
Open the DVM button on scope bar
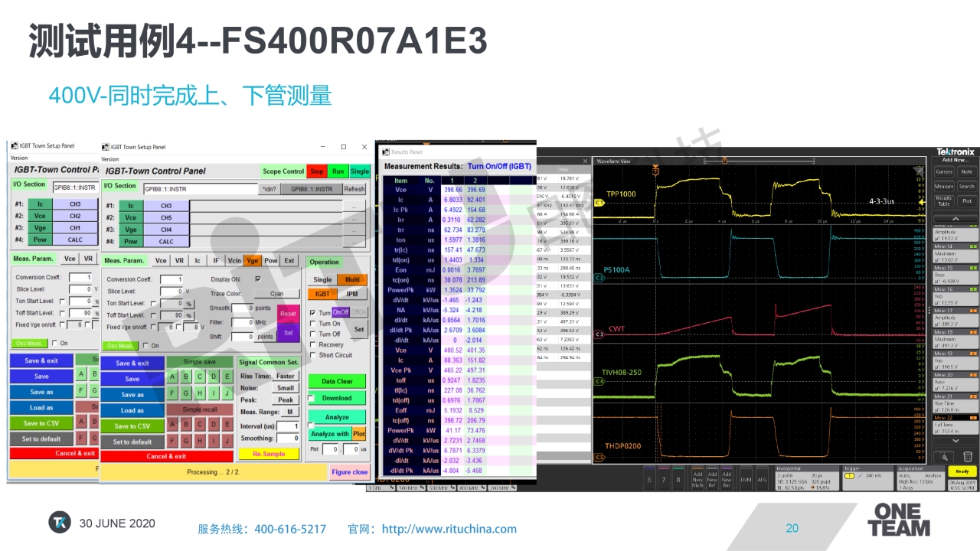point(746,479)
